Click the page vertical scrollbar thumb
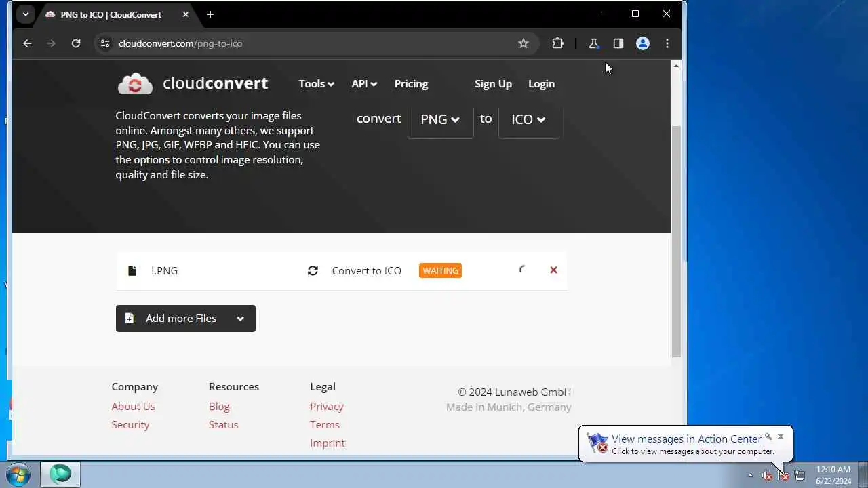 click(676, 241)
